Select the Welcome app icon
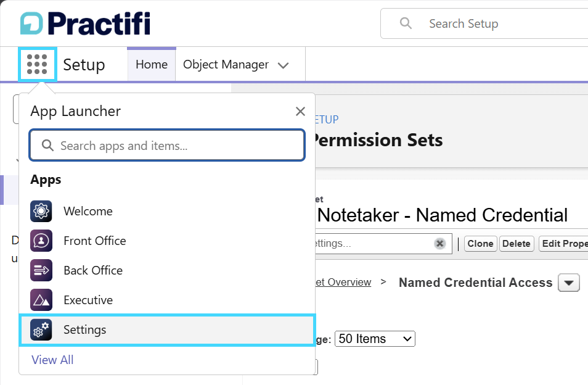The width and height of the screenshot is (588, 385). [x=41, y=211]
